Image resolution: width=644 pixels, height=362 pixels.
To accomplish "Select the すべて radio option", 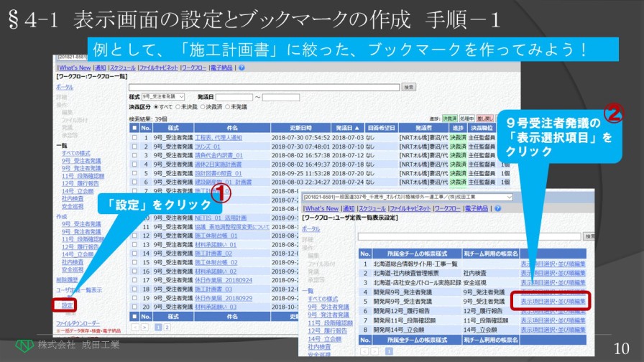I will pyautogui.click(x=154, y=107).
